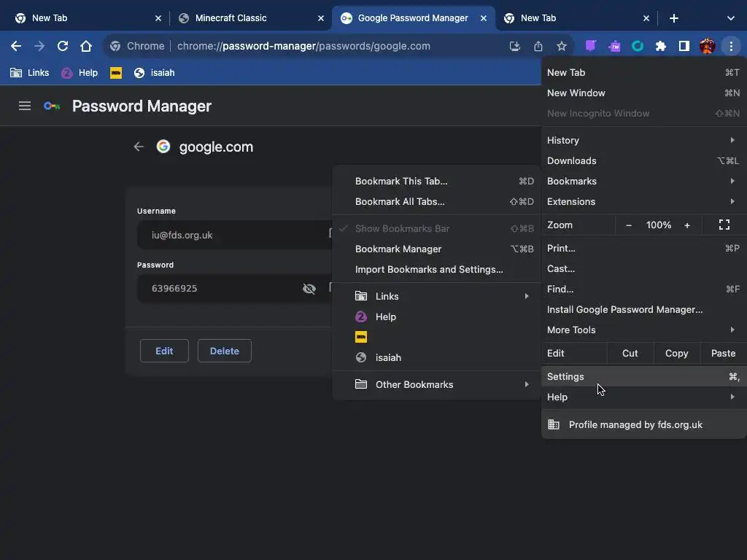This screenshot has height=560, width=747.
Task: Bookmark page with the star icon
Action: [x=562, y=46]
